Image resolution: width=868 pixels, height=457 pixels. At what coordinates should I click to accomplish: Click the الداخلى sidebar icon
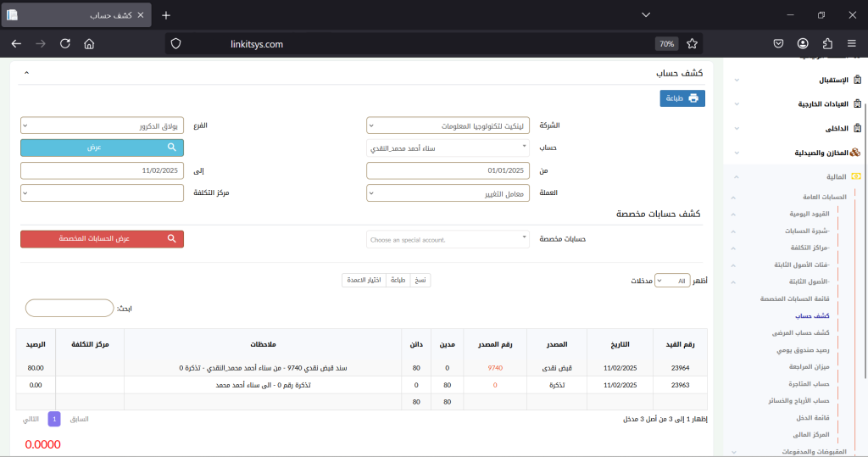coord(856,129)
